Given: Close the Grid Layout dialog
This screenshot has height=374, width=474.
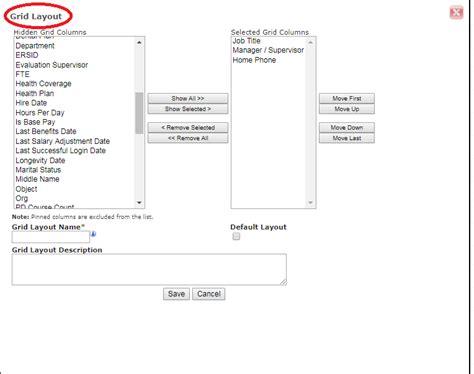Looking at the screenshot, I should click(456, 13).
